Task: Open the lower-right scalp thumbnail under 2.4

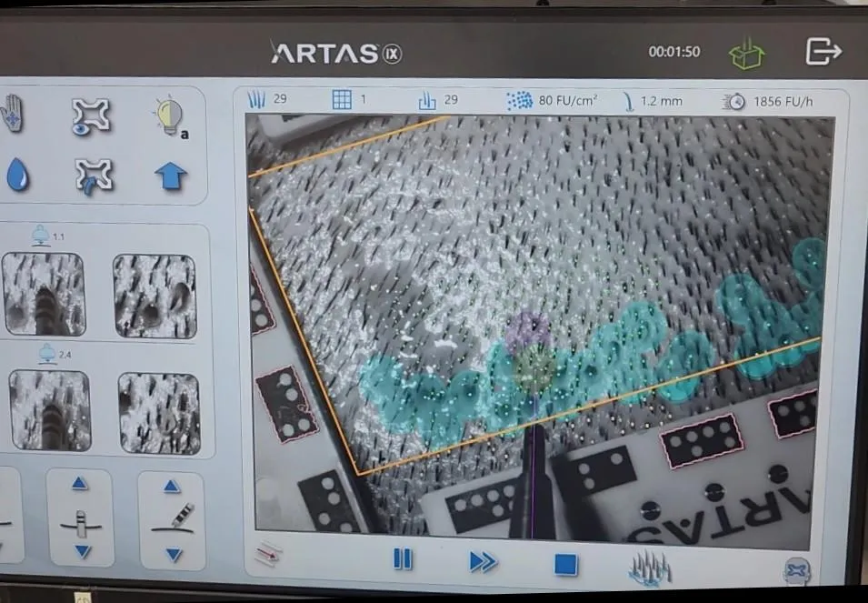Action: pos(159,414)
